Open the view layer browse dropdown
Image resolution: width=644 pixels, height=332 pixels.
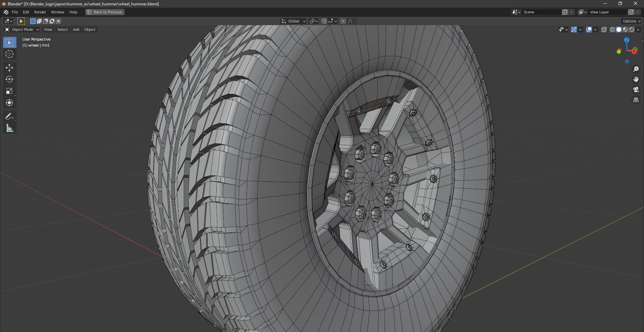click(583, 12)
